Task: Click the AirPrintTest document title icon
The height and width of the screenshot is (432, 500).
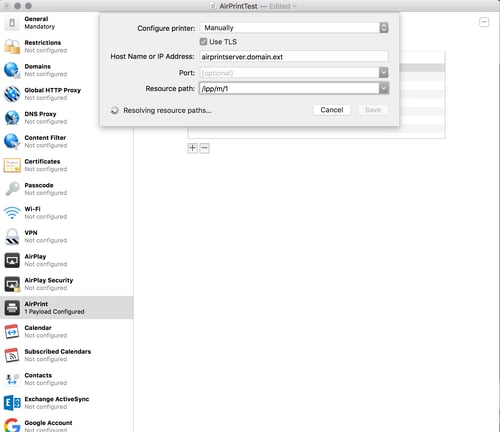Action: (213, 6)
